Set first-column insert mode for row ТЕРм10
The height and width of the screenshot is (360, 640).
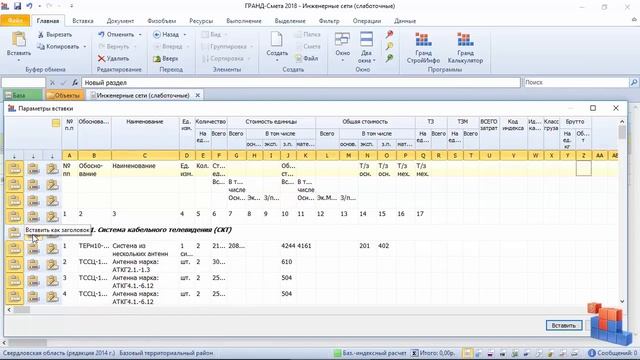click(x=15, y=249)
